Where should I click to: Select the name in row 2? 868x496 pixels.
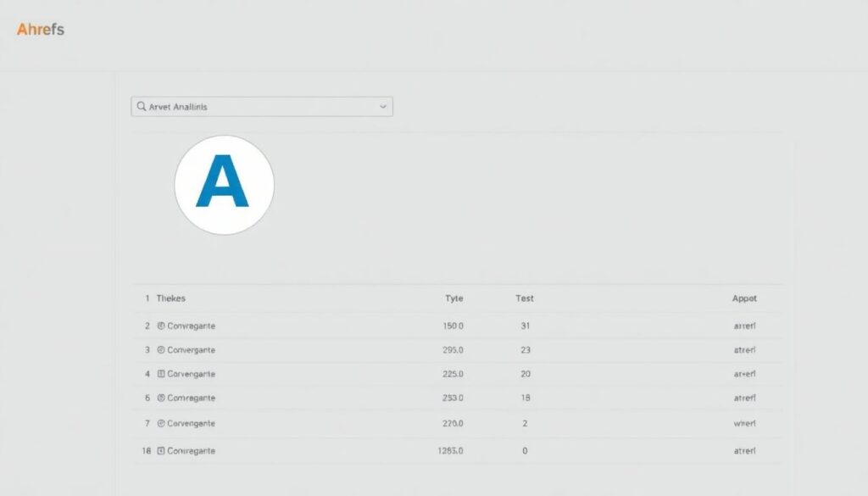tap(191, 326)
